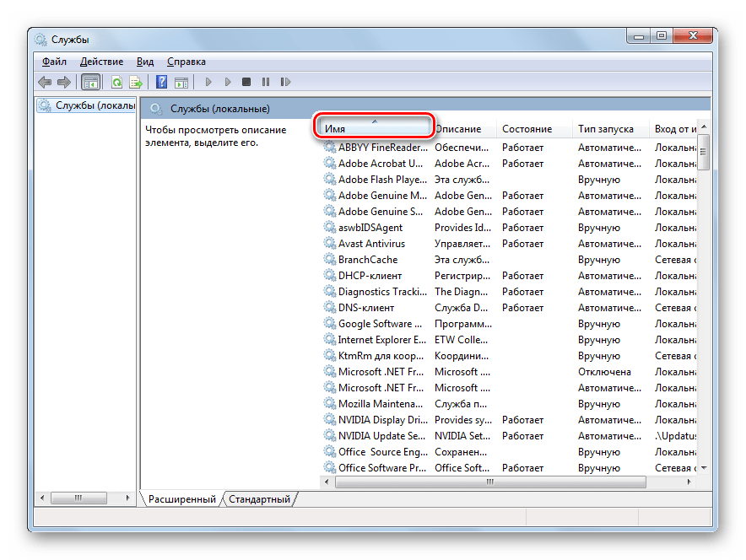Click the Restart service toolbar icon
This screenshot has height=560, width=746.
[x=286, y=82]
